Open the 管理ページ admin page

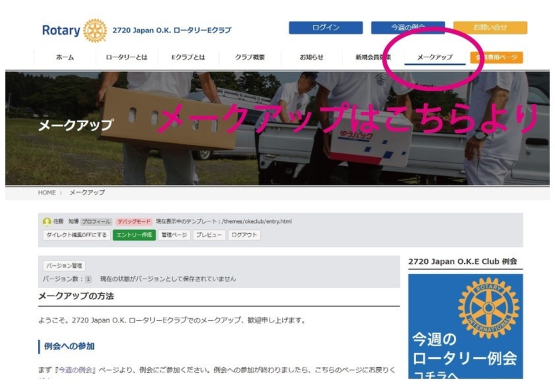pos(175,235)
